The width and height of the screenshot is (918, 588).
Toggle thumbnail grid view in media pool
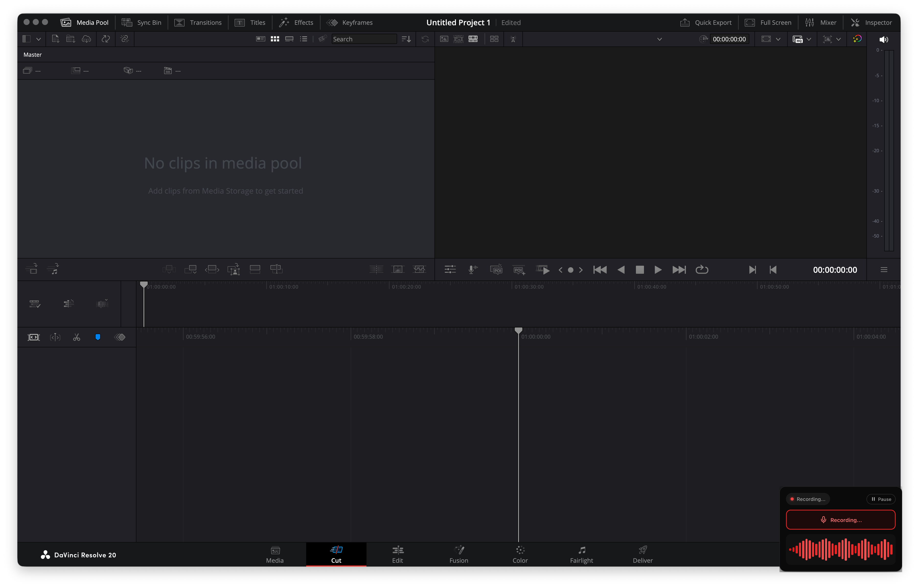[275, 39]
